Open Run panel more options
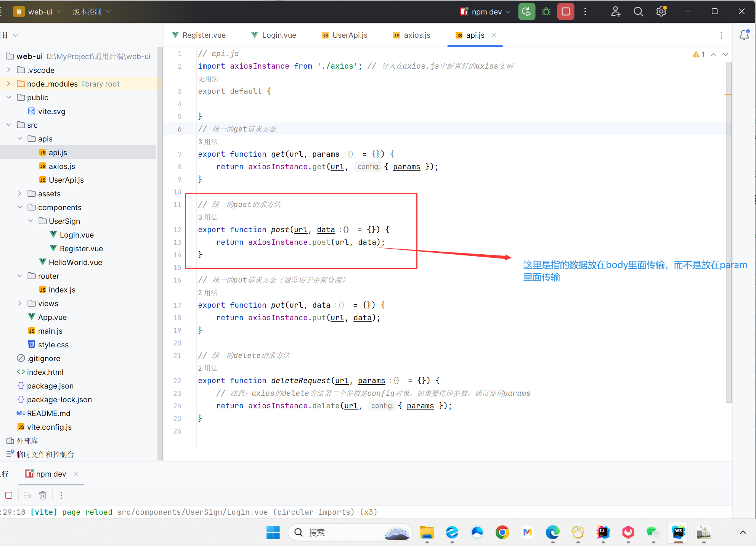756x546 pixels. click(61, 495)
